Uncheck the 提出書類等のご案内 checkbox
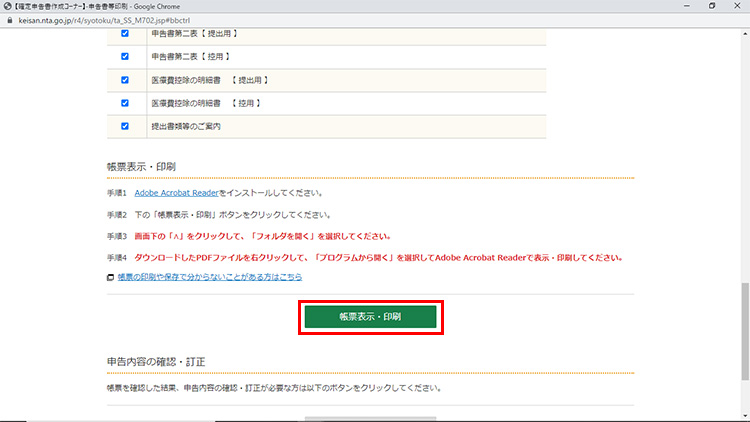Image resolution: width=750 pixels, height=422 pixels. (x=125, y=126)
